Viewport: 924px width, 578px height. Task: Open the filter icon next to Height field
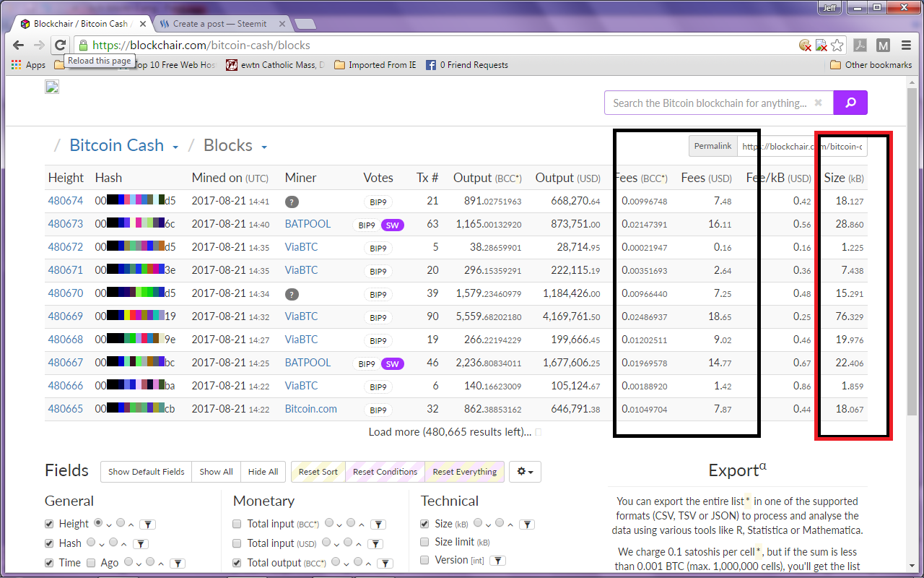click(x=147, y=525)
